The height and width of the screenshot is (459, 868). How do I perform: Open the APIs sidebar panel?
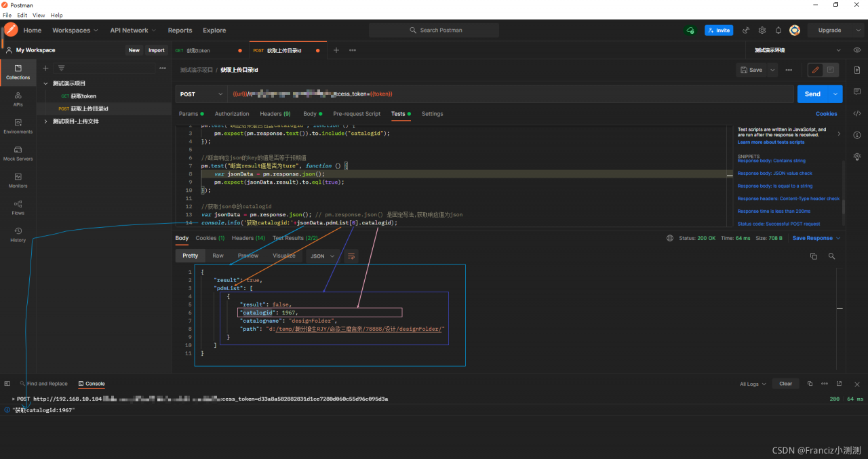pos(18,99)
